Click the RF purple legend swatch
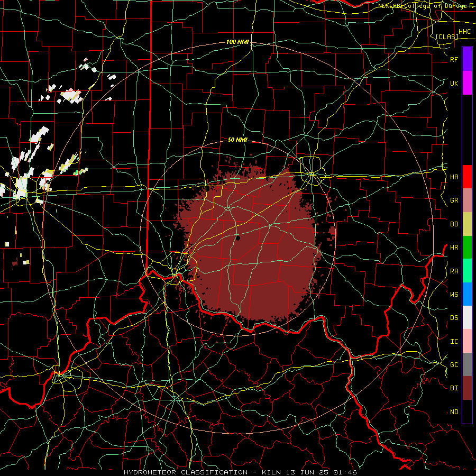Screen dimensions: 476x476 coord(467,59)
